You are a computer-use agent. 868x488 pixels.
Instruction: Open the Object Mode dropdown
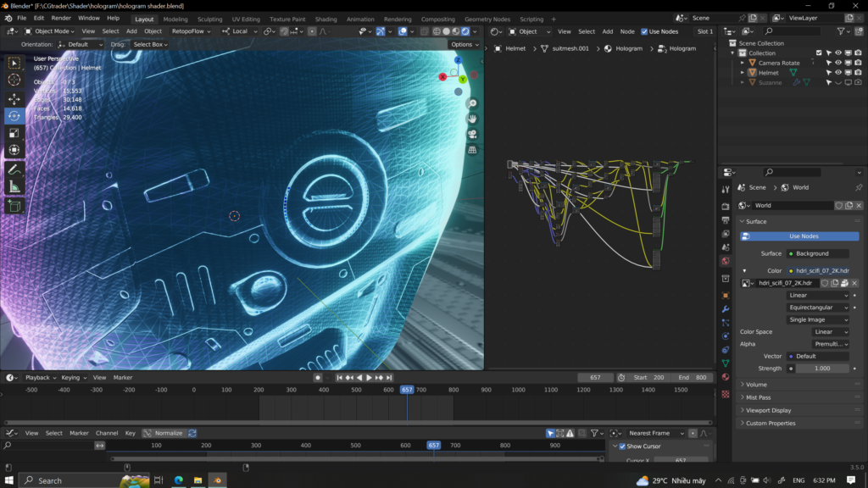click(50, 31)
